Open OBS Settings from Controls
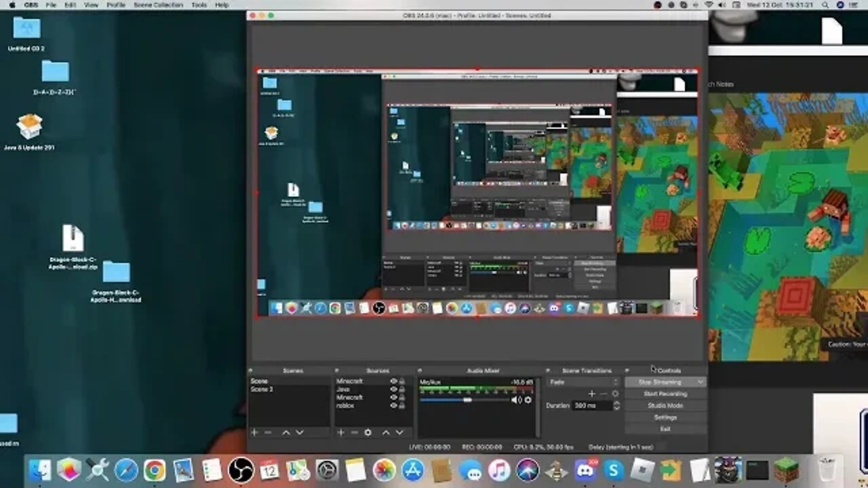The width and height of the screenshot is (868, 488). (x=665, y=417)
